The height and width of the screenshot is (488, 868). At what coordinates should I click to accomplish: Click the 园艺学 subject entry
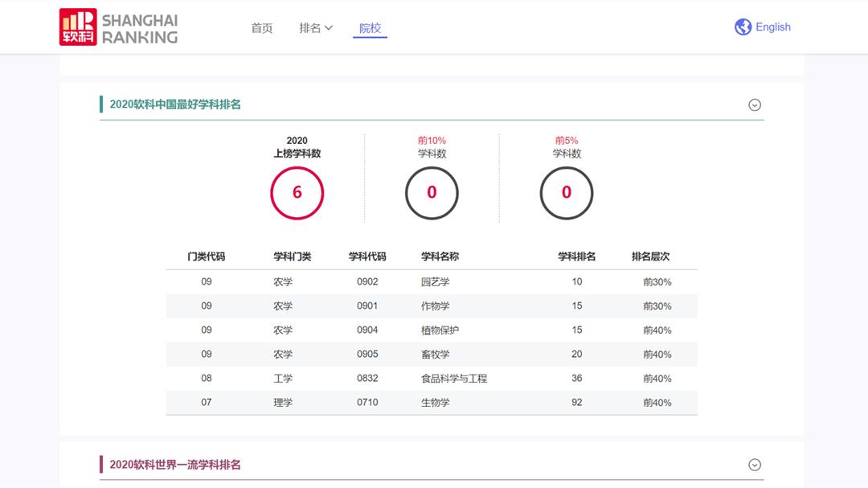pos(437,281)
